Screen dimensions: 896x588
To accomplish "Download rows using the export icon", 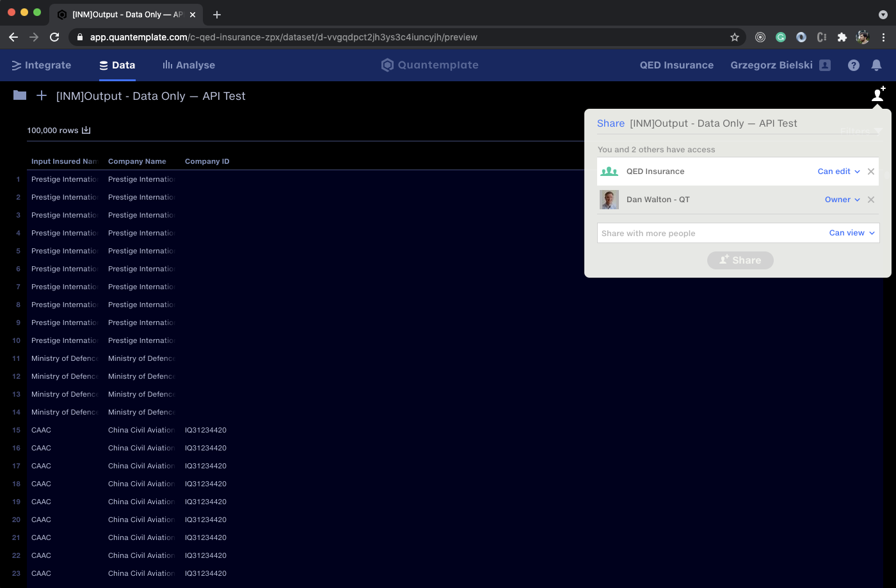I will click(86, 130).
